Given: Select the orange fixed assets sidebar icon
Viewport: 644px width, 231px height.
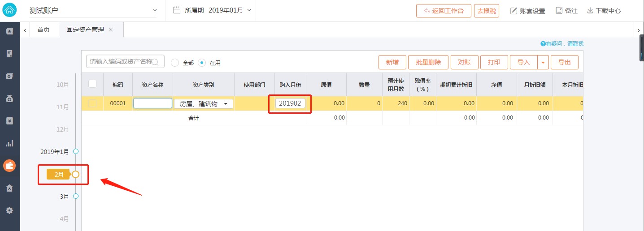Looking at the screenshot, I should coord(9,166).
